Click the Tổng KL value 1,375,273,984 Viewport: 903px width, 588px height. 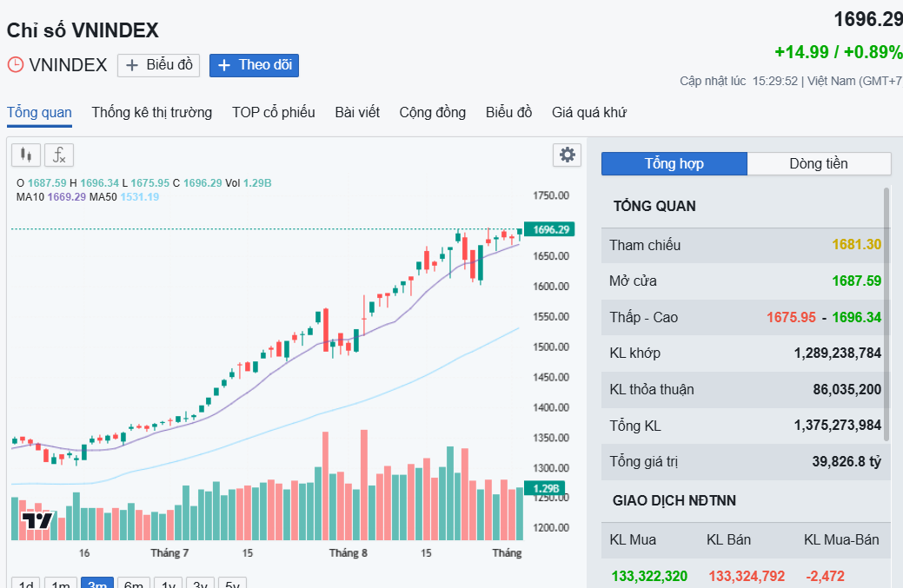pos(838,426)
